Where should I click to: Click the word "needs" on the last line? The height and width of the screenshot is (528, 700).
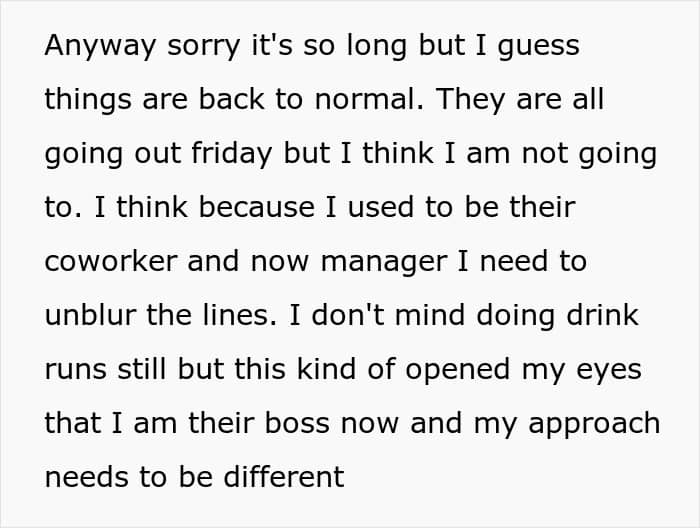87,477
